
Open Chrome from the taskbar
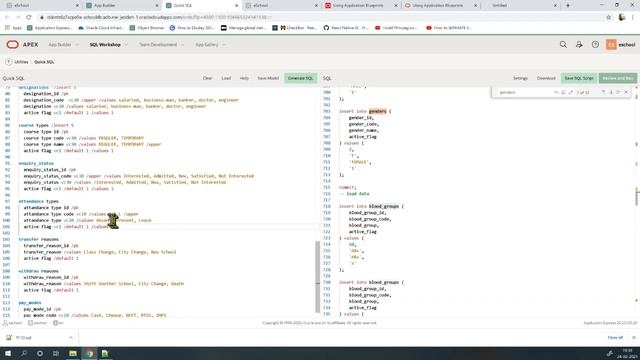[89, 353]
